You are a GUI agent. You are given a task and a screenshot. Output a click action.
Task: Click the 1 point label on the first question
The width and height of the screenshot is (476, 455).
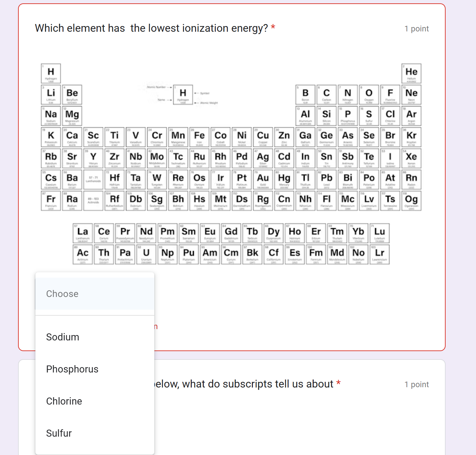[417, 29]
